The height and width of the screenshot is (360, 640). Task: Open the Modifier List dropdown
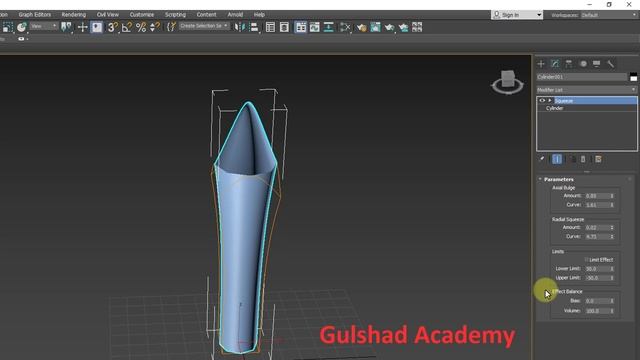[587, 90]
